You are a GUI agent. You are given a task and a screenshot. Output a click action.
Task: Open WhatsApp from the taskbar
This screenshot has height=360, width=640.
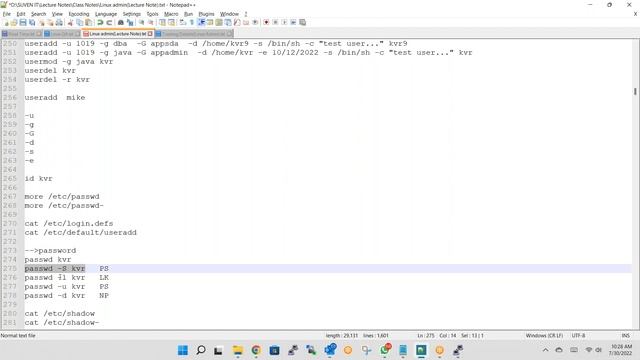tap(385, 350)
